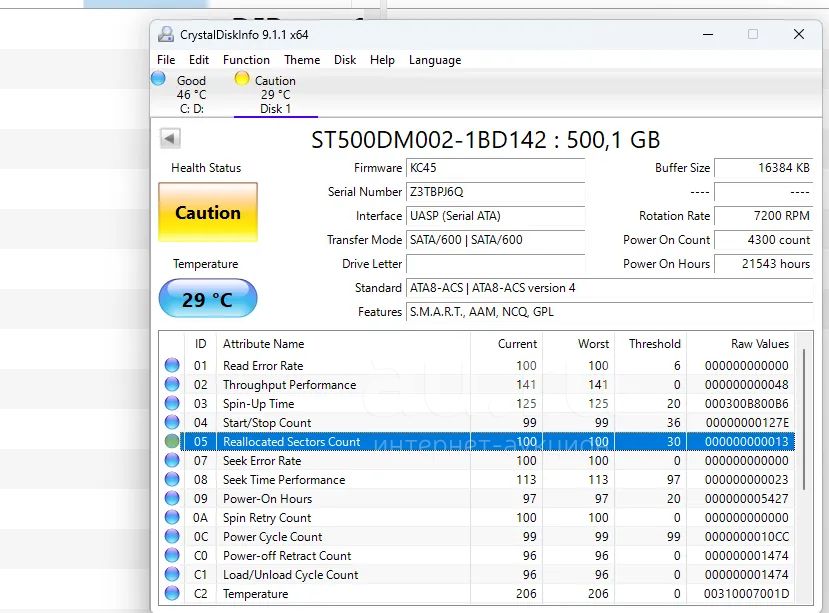Select the Start/Stop Count attribute row
The width and height of the screenshot is (829, 613).
(x=477, y=423)
